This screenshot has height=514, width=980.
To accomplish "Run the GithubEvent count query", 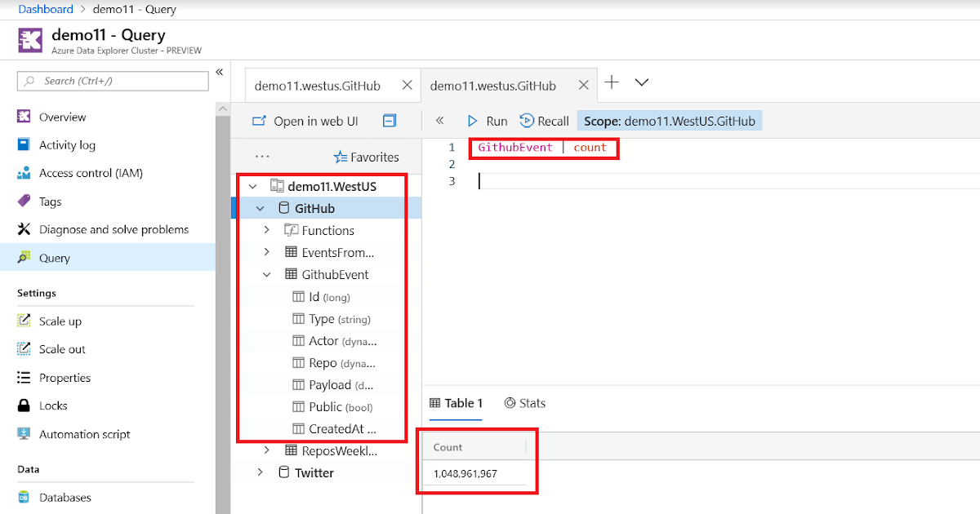I will (x=486, y=120).
